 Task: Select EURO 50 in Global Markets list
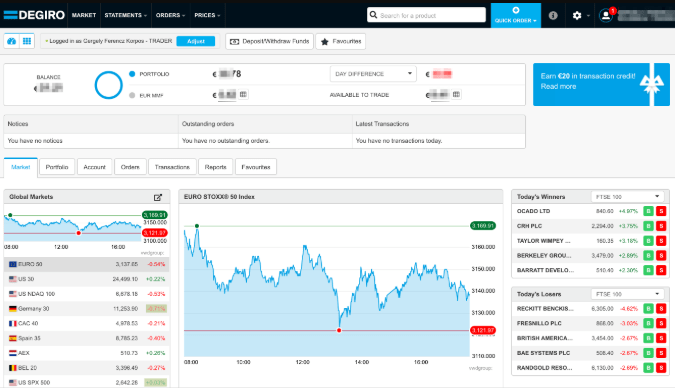click(x=87, y=264)
